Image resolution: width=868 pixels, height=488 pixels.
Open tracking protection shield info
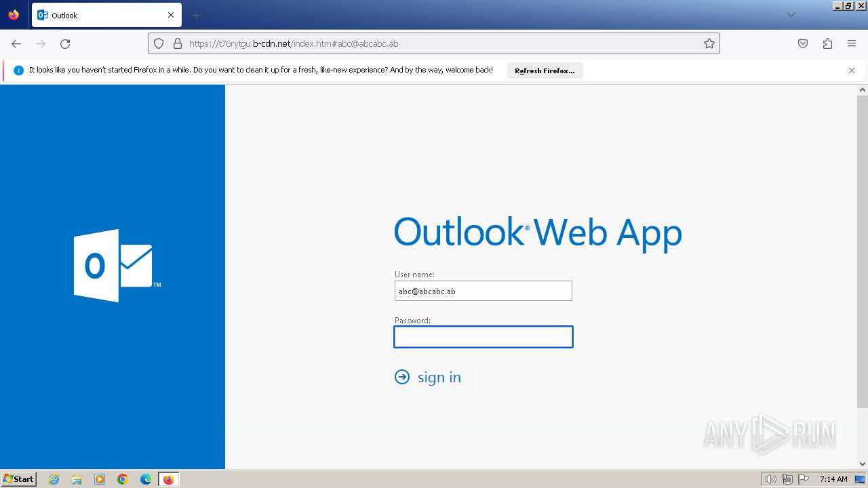159,43
